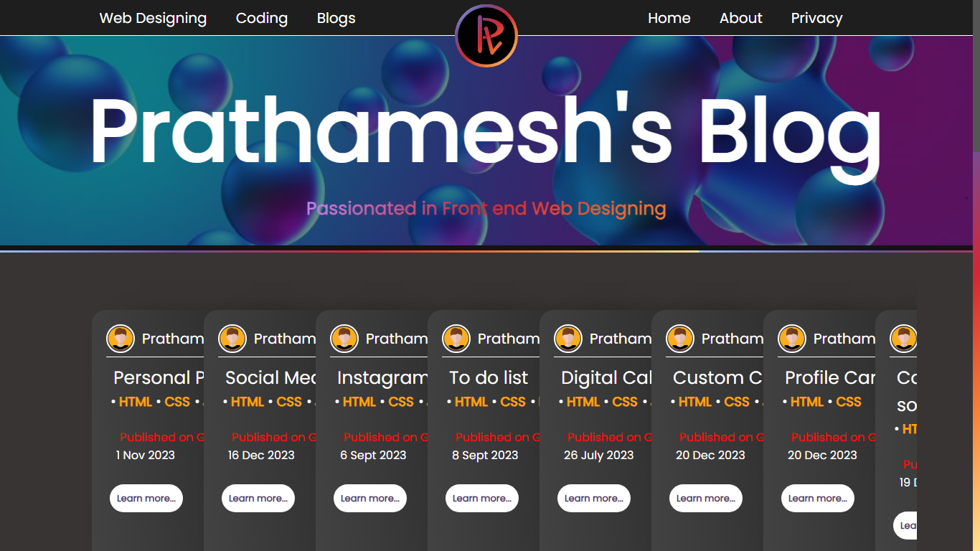Click the avatar on the Personal Portfolio card

click(x=121, y=339)
